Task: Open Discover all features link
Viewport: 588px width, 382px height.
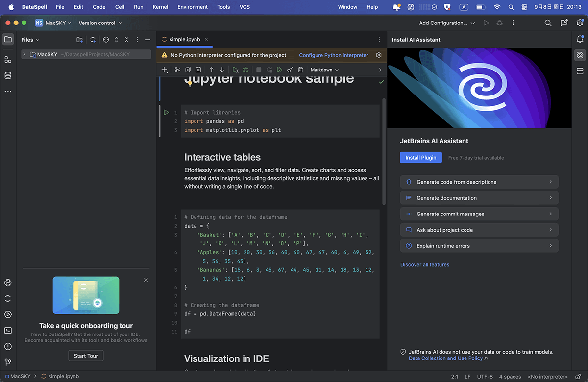Action: pos(425,264)
